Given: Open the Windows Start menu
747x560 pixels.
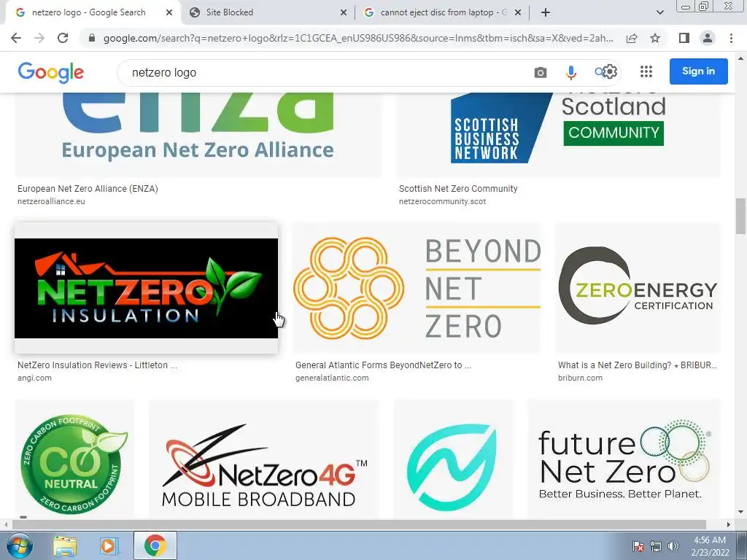Looking at the screenshot, I should (18, 545).
